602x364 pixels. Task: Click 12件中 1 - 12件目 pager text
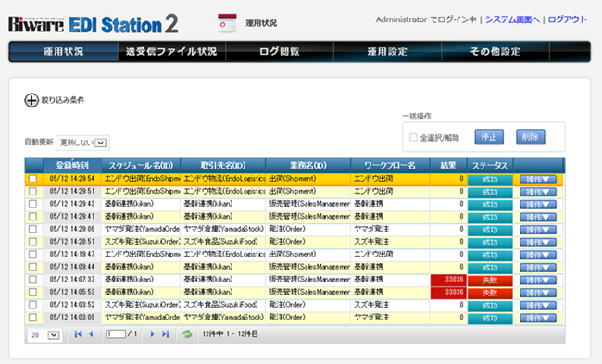pos(230,334)
